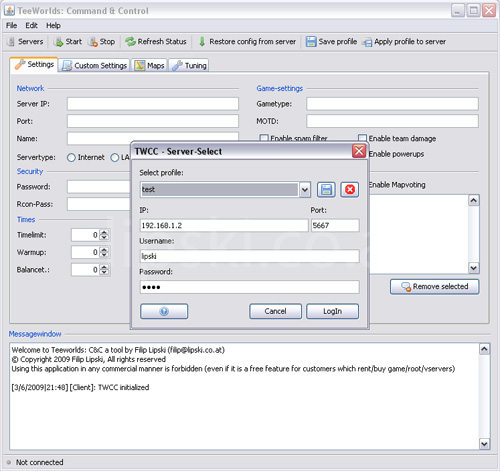
Task: Open the Help menu
Action: [x=53, y=26]
